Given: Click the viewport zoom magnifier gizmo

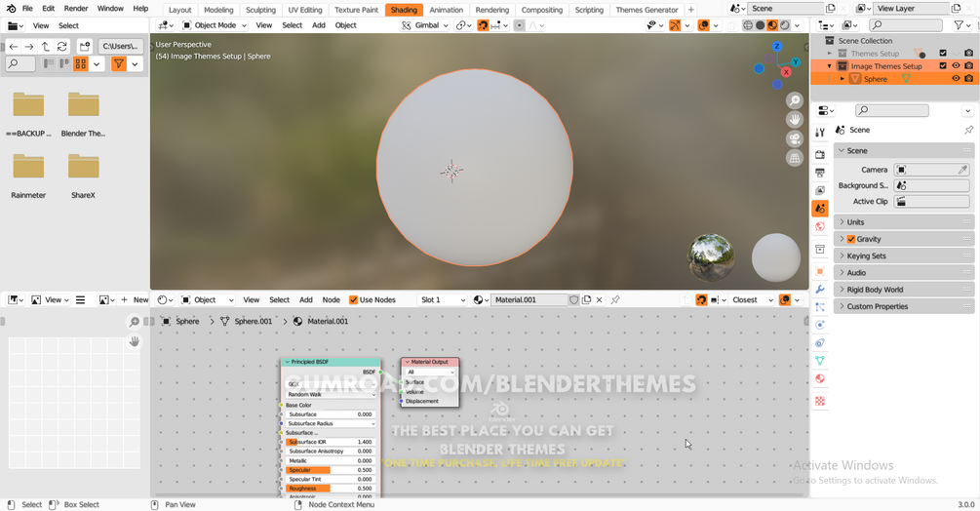Looking at the screenshot, I should (795, 99).
